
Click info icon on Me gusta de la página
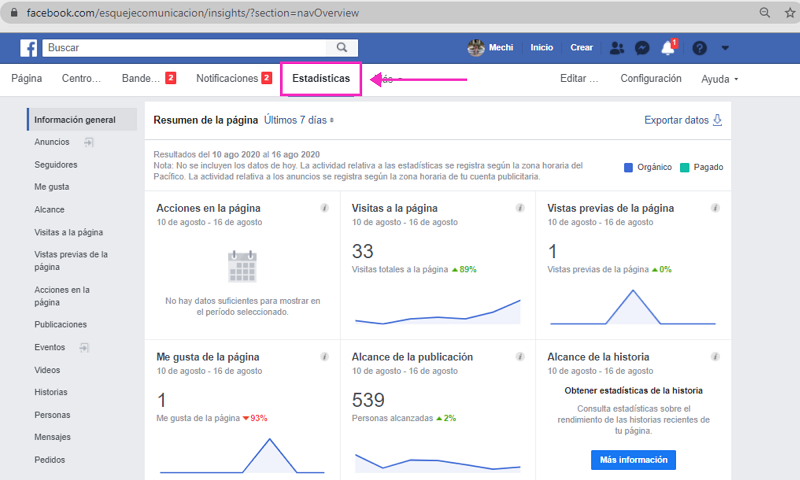tap(324, 357)
